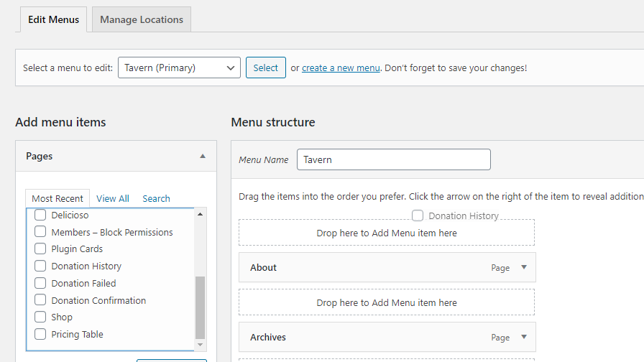Screen dimensions: 644x362
Task: Enable the Shop page checkbox
Action: [x=40, y=317]
